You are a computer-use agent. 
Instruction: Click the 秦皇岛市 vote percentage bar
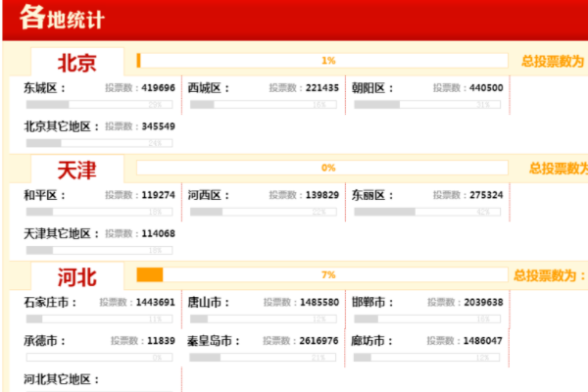[x=264, y=358]
